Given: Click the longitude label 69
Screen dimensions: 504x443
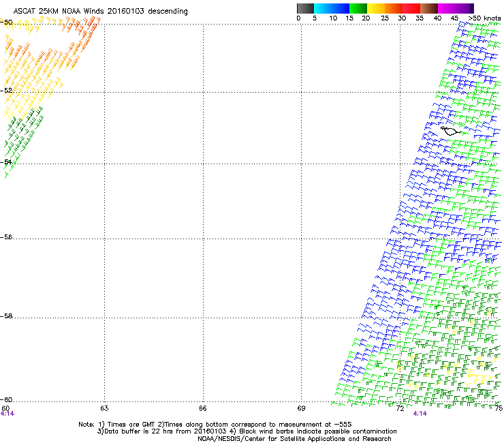Looking at the screenshot, I should [301, 408].
